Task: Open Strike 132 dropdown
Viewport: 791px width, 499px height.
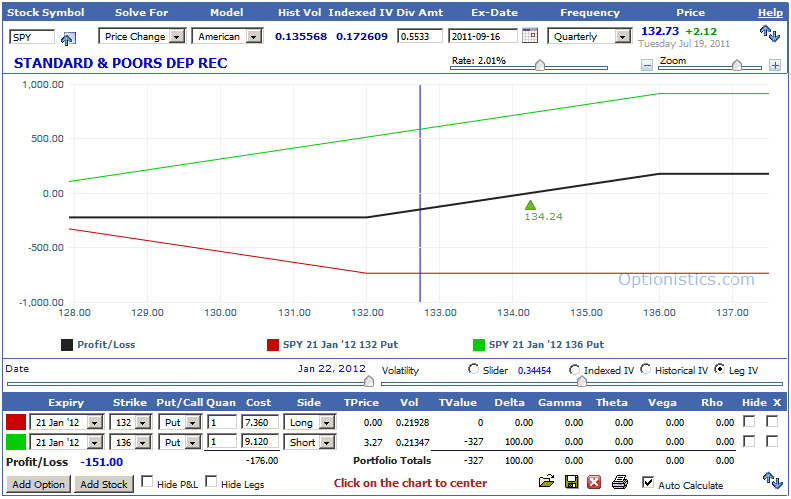Action: click(x=131, y=422)
